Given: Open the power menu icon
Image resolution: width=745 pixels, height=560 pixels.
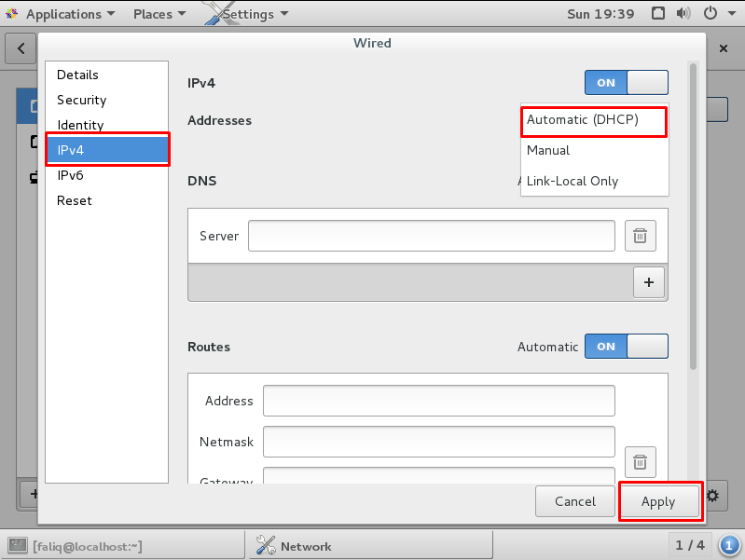Looking at the screenshot, I should coord(710,13).
